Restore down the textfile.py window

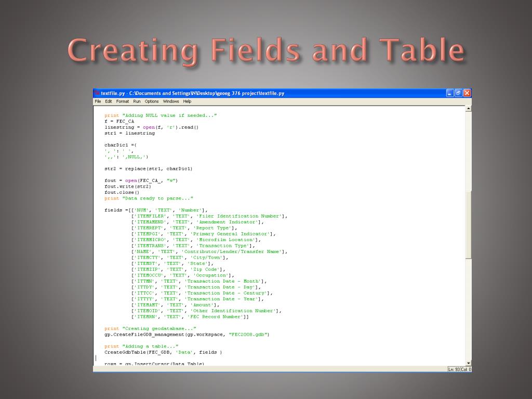click(458, 93)
